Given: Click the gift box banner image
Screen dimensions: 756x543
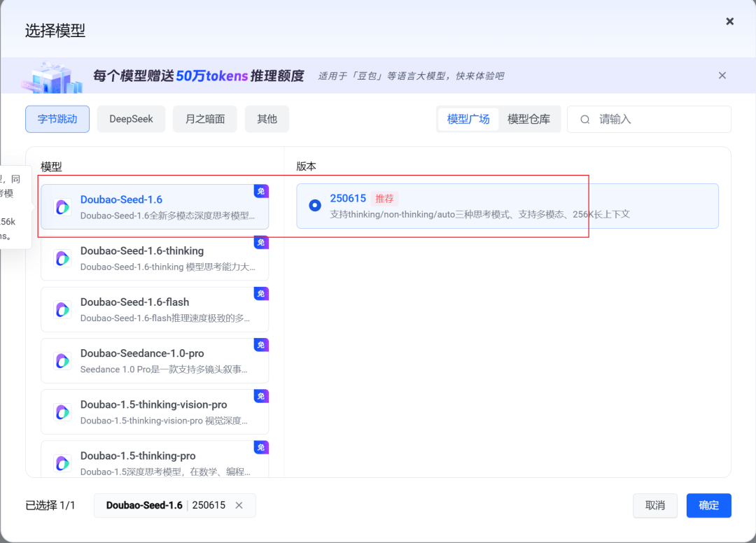Looking at the screenshot, I should point(52,77).
